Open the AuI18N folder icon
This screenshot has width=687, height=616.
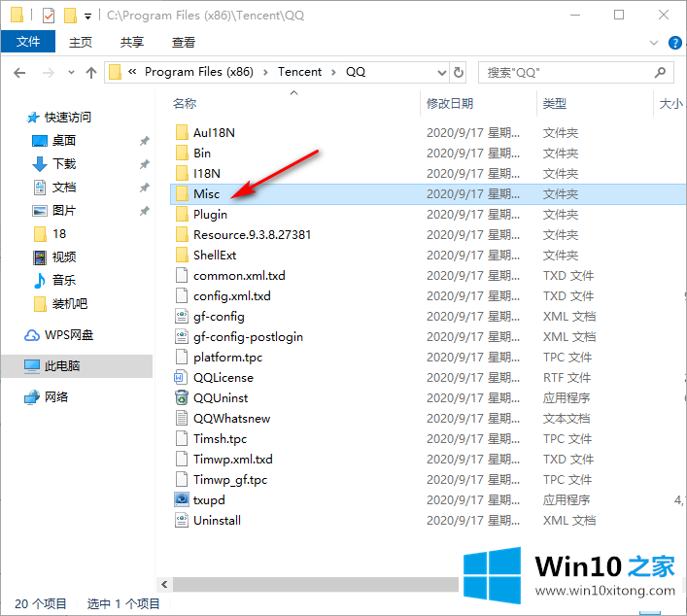(x=182, y=132)
